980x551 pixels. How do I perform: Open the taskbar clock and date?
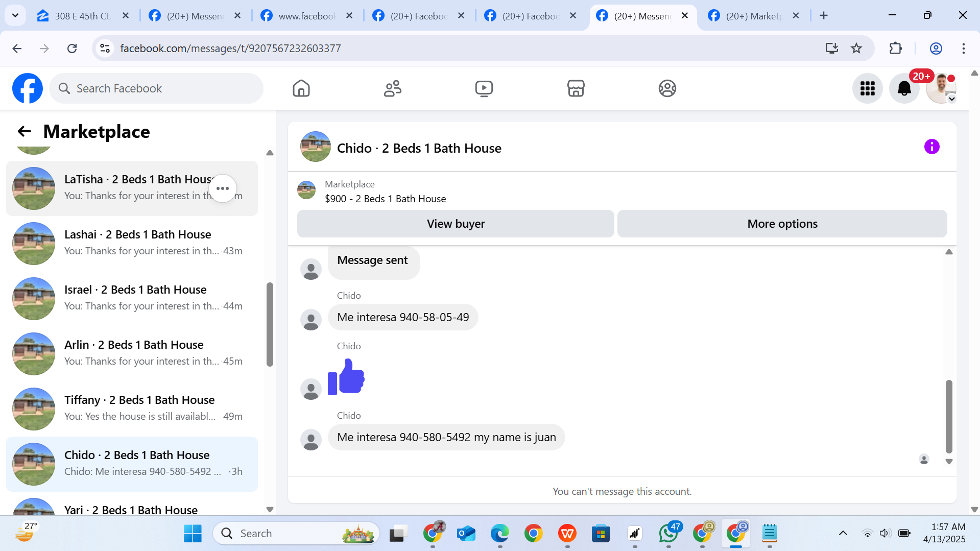pos(944,533)
